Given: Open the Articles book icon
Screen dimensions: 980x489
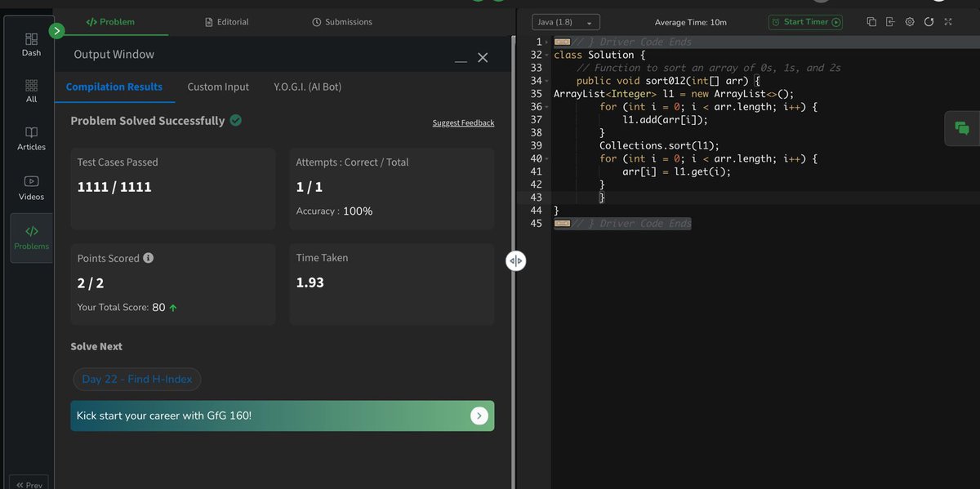Looking at the screenshot, I should tap(31, 132).
